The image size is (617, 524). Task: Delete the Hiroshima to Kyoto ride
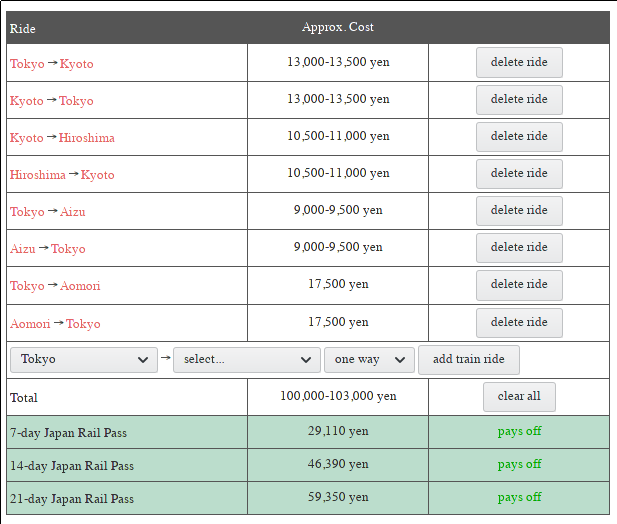[519, 173]
